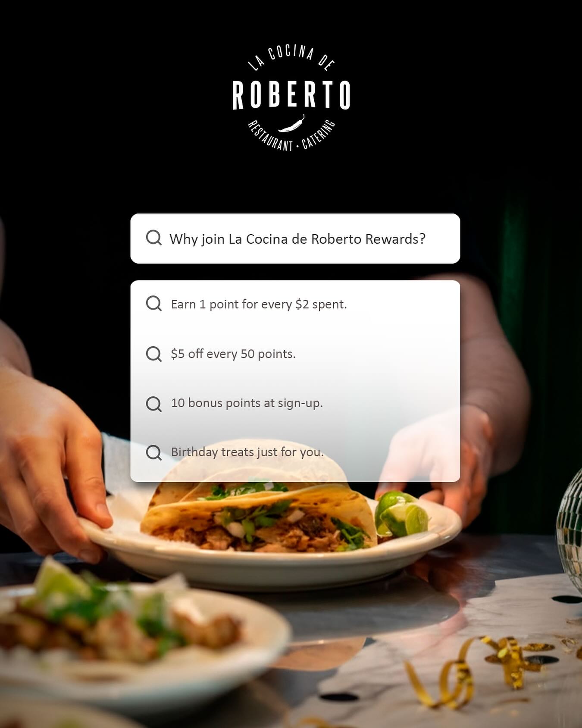The height and width of the screenshot is (728, 582).
Task: Click the RESTAURANT text in the logo
Action: 270,136
